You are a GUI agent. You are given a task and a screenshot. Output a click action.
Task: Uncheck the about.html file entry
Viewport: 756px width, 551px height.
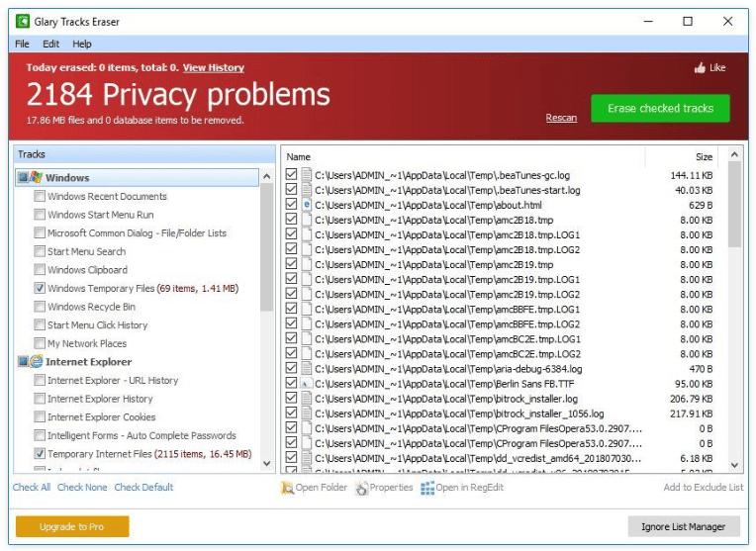click(291, 204)
